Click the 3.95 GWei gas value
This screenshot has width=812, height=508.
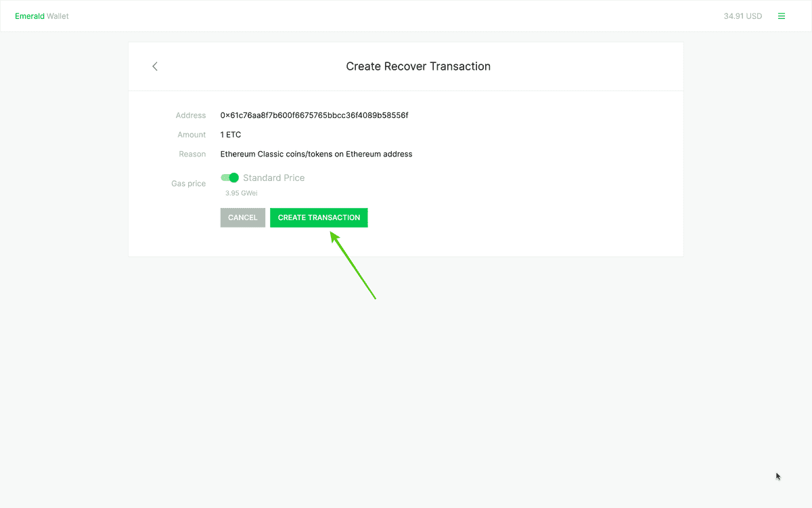pos(241,194)
